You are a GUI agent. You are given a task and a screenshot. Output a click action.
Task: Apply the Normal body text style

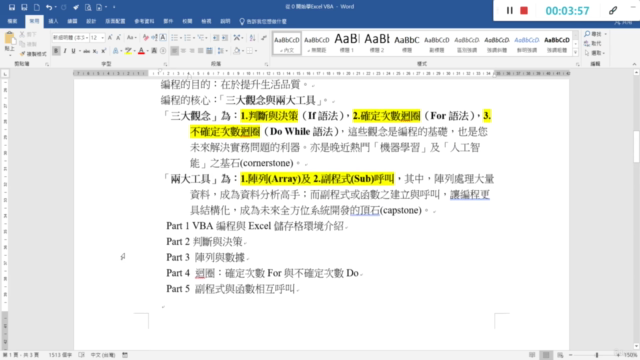(x=287, y=43)
